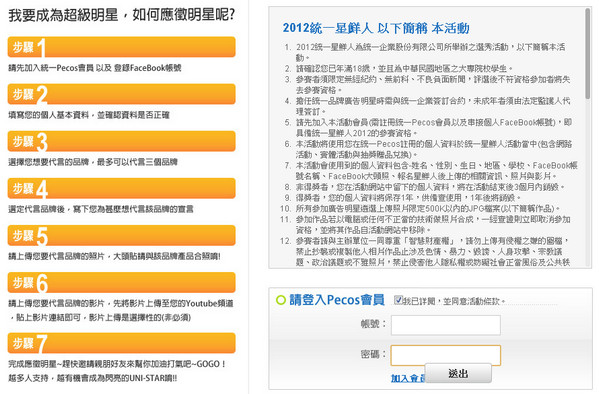Click the text 選定代言品牌後，寫下您為甚麼想代言該品牌的宣言

(x=101, y=209)
